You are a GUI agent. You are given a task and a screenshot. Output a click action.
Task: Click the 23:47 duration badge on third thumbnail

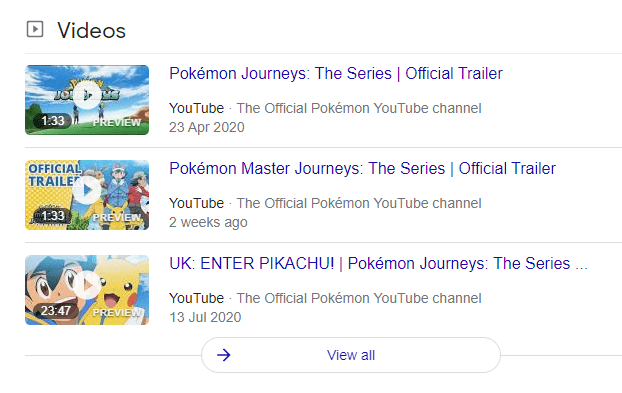(x=56, y=311)
